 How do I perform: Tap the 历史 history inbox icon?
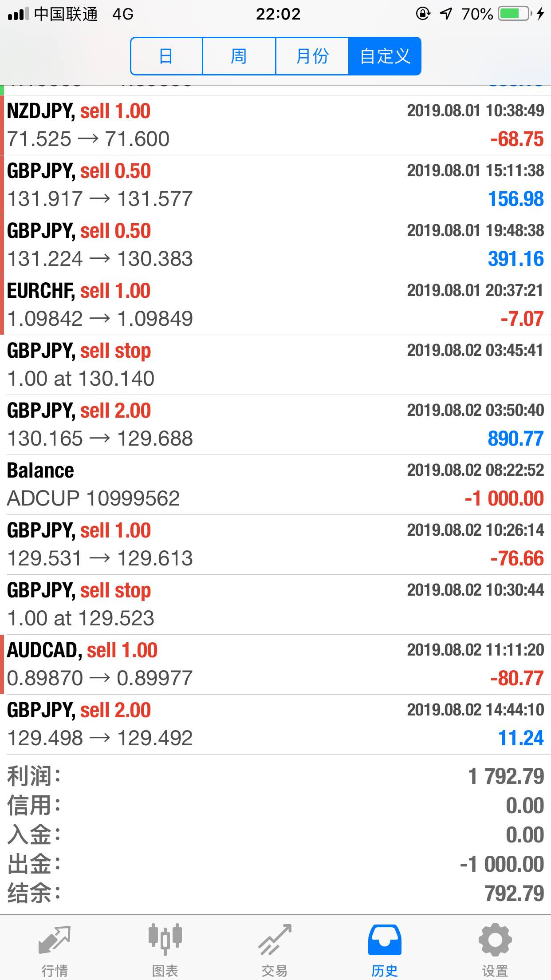pyautogui.click(x=385, y=940)
